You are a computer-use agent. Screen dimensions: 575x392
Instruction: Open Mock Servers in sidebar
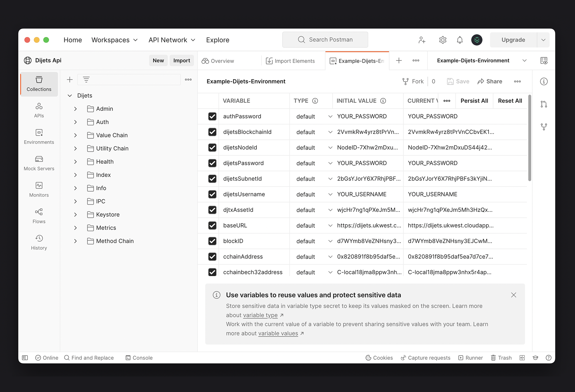pyautogui.click(x=39, y=163)
